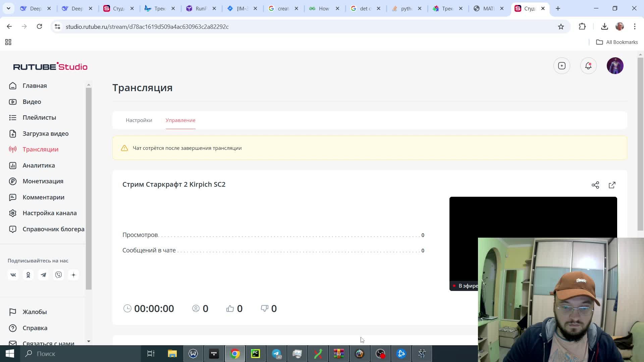Screen dimensions: 644x362
Task: Open PyCharm from the taskbar
Action: pos(255,354)
